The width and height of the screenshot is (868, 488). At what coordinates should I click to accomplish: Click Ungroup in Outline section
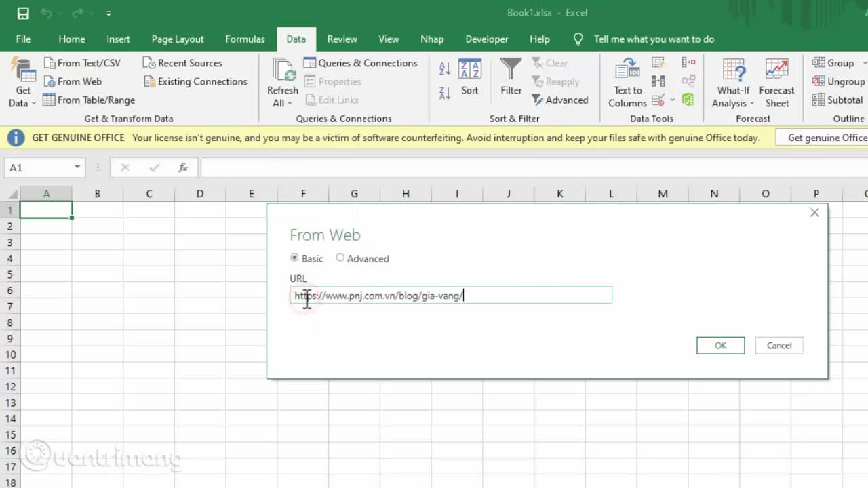[838, 81]
